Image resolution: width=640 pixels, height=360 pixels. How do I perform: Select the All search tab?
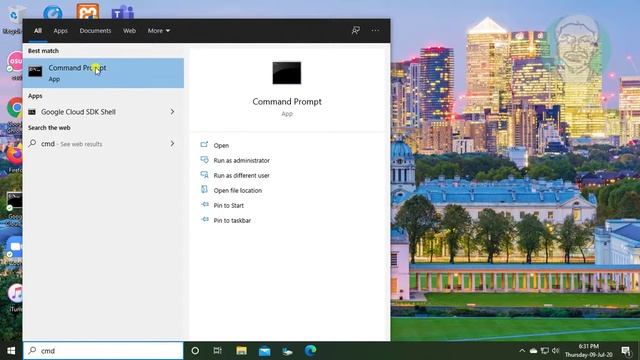click(x=38, y=31)
